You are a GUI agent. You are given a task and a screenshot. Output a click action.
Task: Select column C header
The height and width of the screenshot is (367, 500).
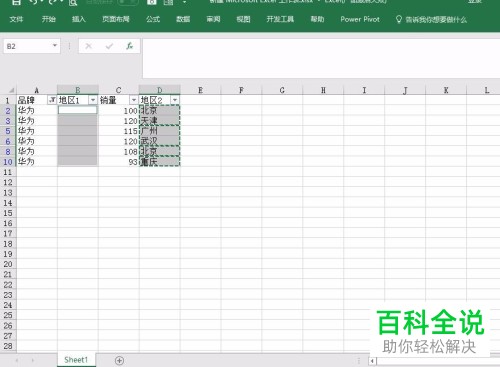[119, 90]
